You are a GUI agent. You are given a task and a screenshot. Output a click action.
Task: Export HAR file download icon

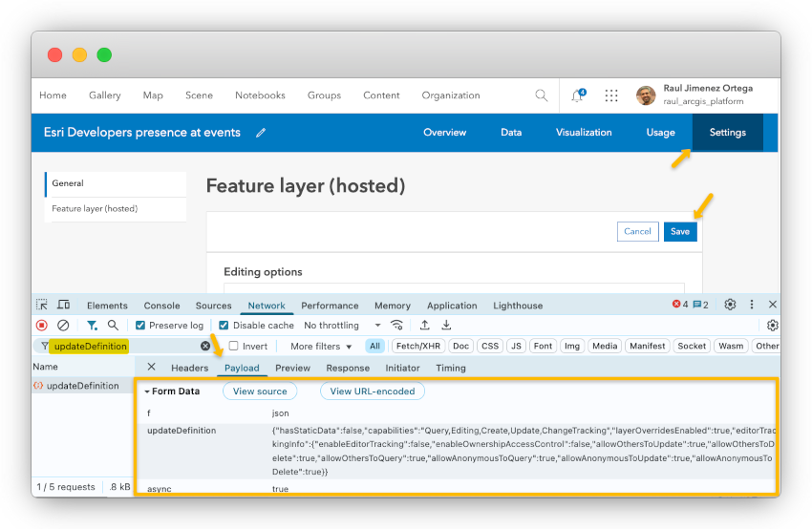[446, 325]
